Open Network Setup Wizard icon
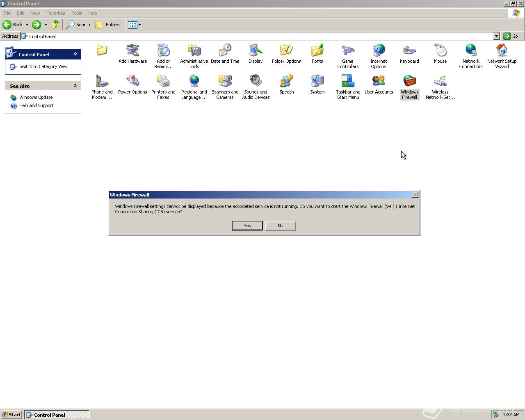 502,56
